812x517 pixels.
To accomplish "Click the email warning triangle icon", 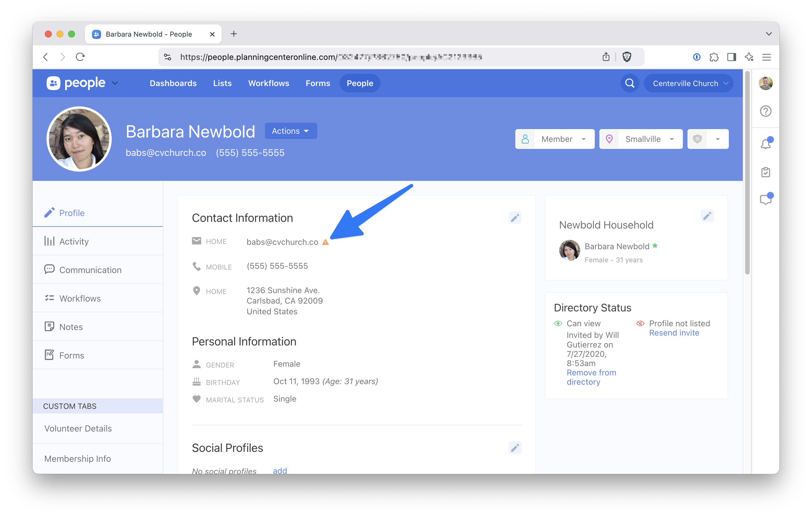I will (x=325, y=242).
